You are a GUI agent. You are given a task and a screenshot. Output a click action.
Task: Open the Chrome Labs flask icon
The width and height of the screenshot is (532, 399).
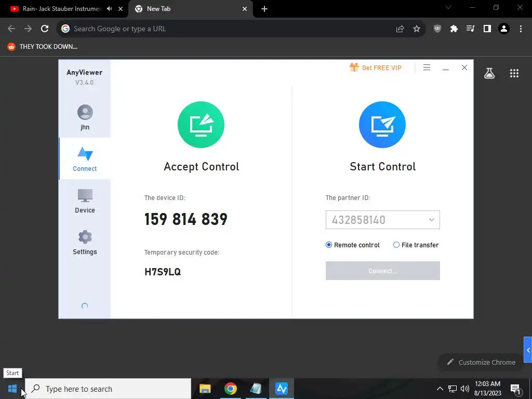coord(489,73)
